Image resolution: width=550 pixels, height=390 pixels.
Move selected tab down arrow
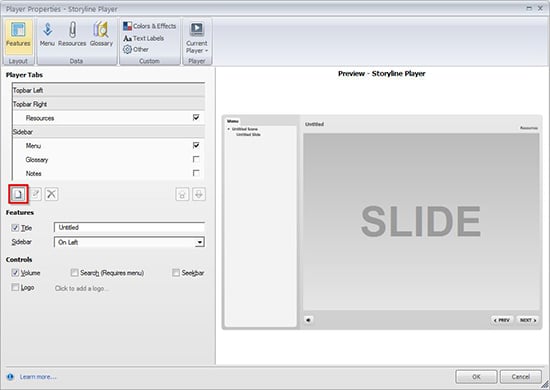click(199, 194)
